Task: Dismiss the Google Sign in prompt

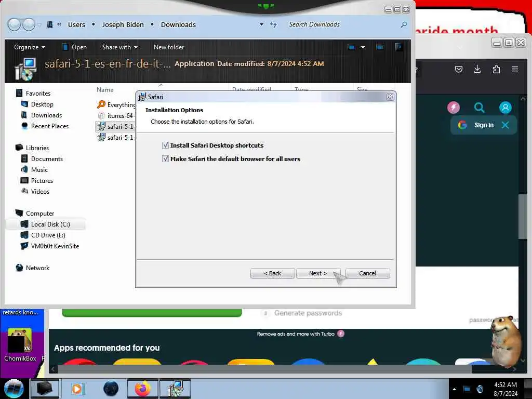Action: click(x=505, y=125)
